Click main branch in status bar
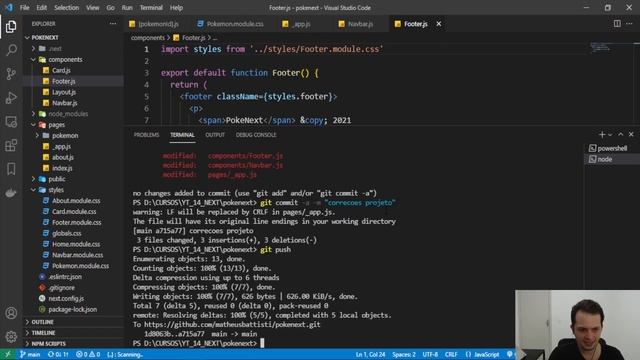640x360 pixels. [30, 354]
